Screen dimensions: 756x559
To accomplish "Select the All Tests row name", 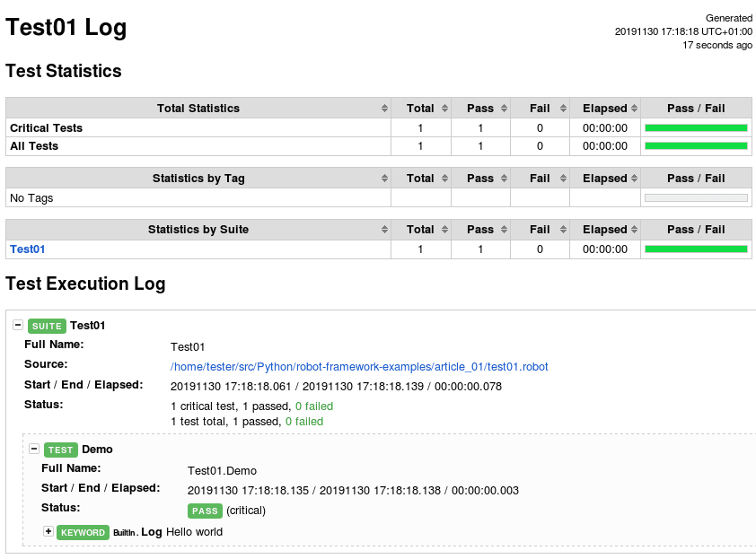I will pyautogui.click(x=34, y=146).
